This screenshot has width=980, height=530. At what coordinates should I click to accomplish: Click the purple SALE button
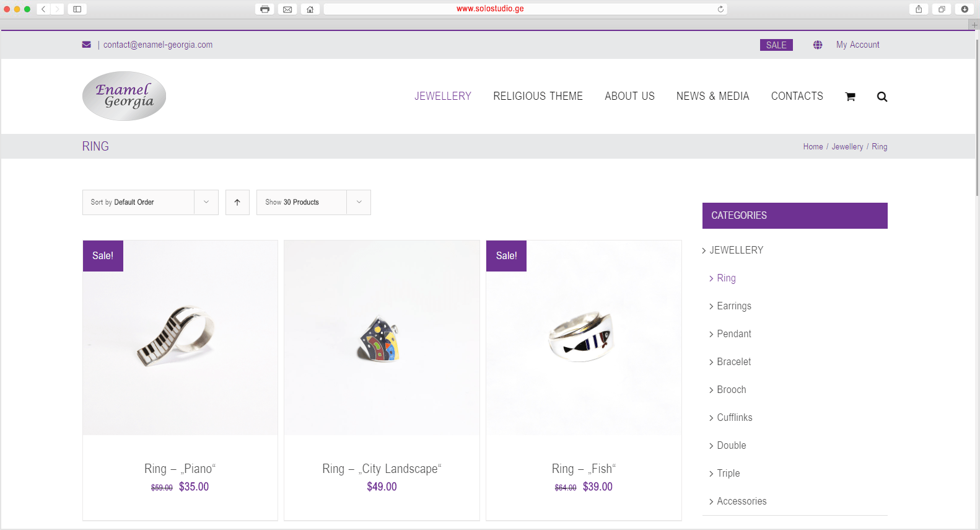[776, 45]
